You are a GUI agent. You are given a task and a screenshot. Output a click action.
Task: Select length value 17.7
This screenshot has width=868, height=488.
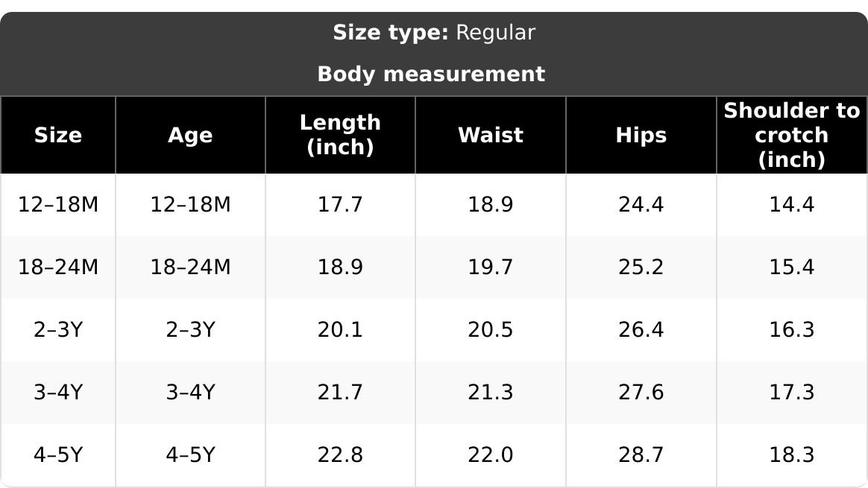tap(341, 205)
